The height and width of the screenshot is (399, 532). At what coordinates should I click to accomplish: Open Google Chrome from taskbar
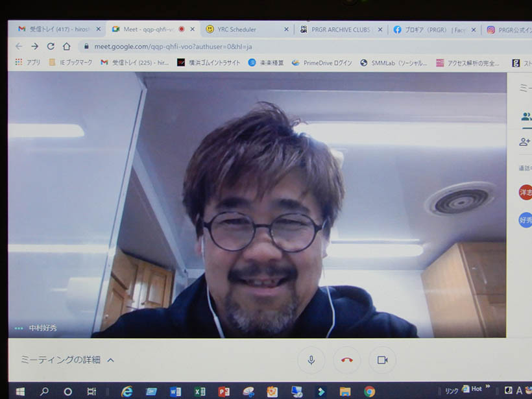tap(369, 392)
